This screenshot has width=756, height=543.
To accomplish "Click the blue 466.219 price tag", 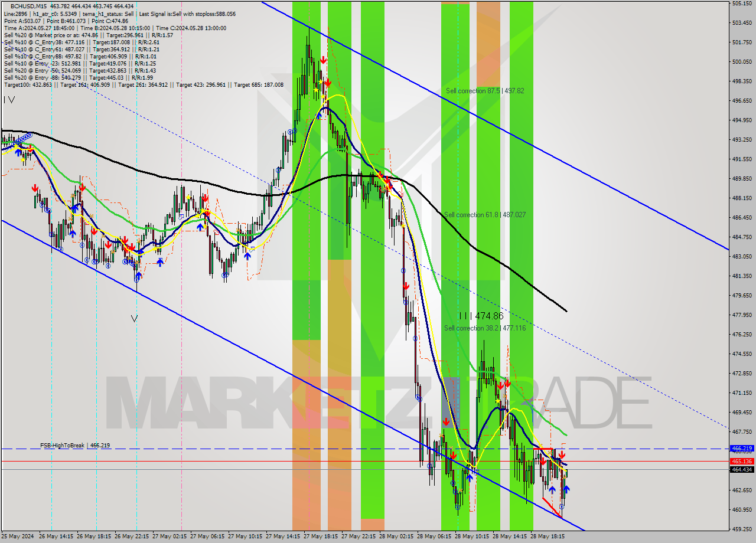I will click(x=742, y=449).
